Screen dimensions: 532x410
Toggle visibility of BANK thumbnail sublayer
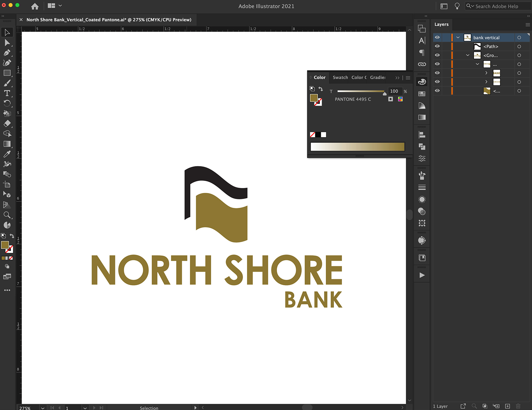[437, 73]
